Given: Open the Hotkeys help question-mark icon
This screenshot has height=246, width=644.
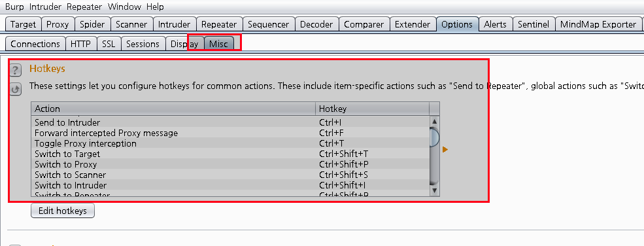Looking at the screenshot, I should click(x=16, y=70).
